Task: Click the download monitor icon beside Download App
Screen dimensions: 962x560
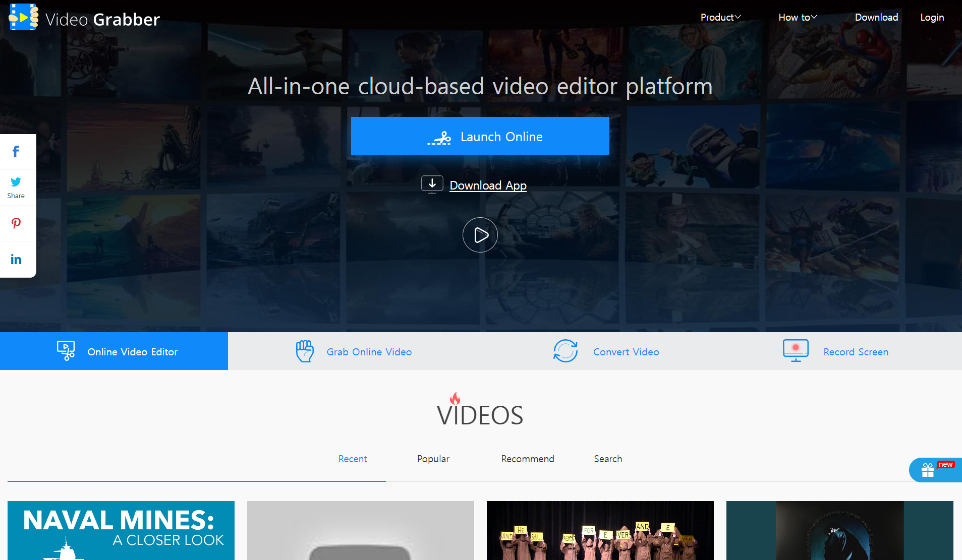Action: (432, 184)
